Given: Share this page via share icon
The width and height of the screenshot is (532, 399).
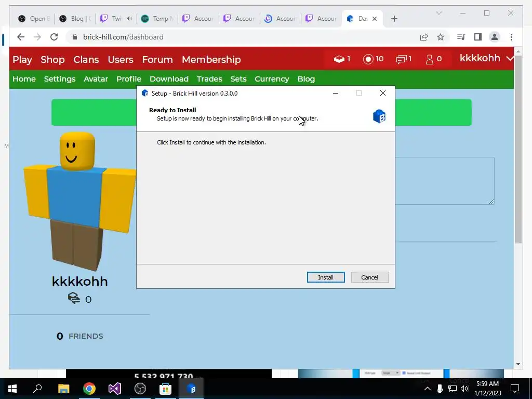Looking at the screenshot, I should tap(424, 37).
